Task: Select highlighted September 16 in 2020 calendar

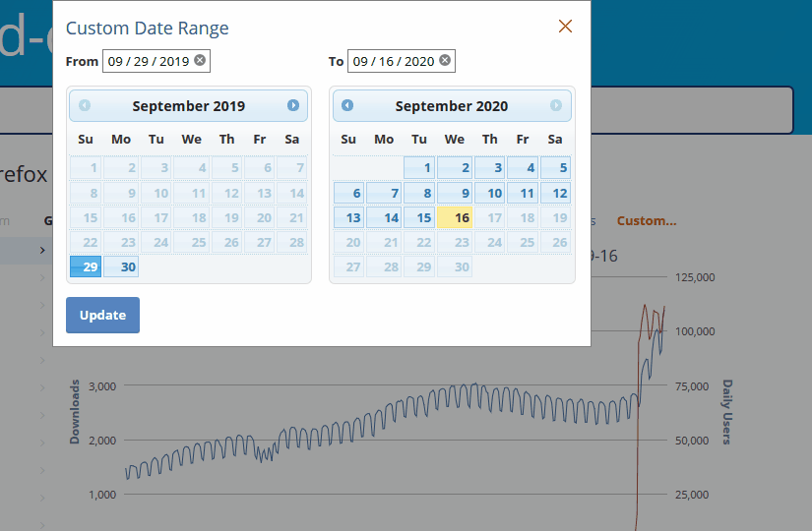Action: point(455,217)
